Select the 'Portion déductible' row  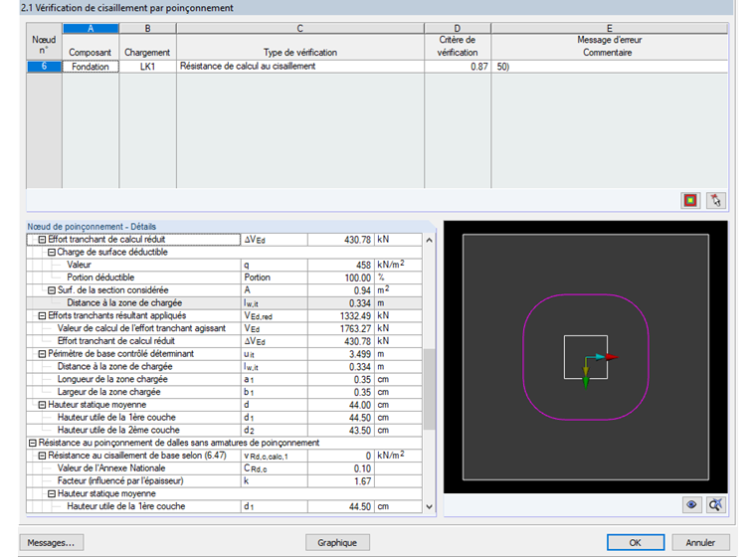tap(224, 278)
